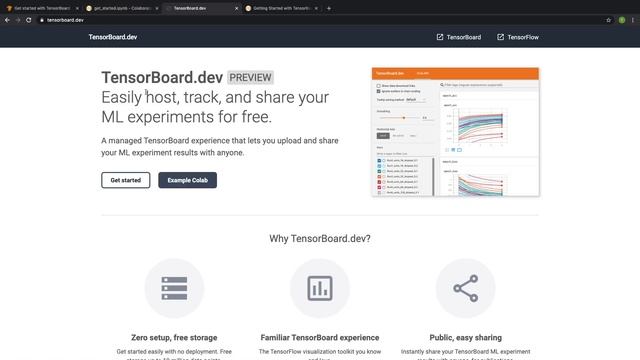Click the bar chart icon

320,288
